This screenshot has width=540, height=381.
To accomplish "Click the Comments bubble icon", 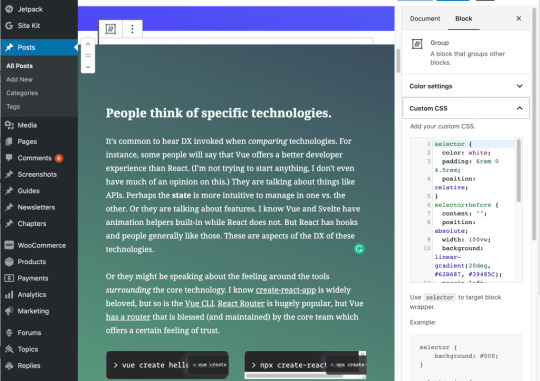I will [x=9, y=158].
